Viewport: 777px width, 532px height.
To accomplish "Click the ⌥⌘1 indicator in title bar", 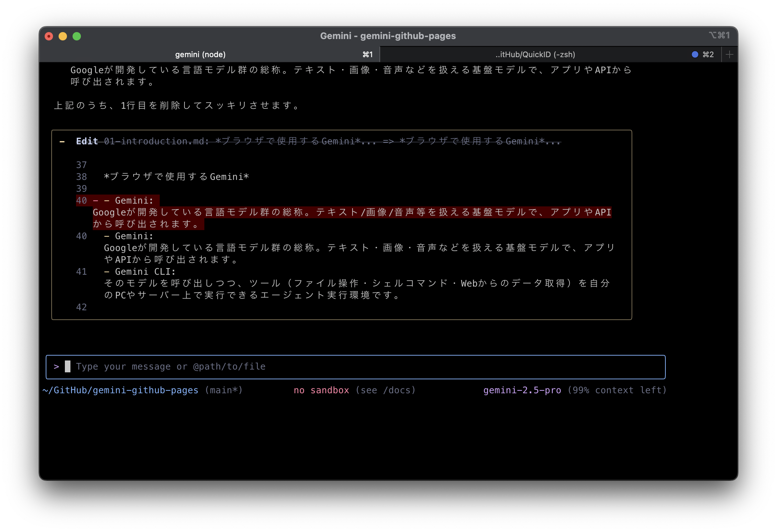I will coord(719,35).
